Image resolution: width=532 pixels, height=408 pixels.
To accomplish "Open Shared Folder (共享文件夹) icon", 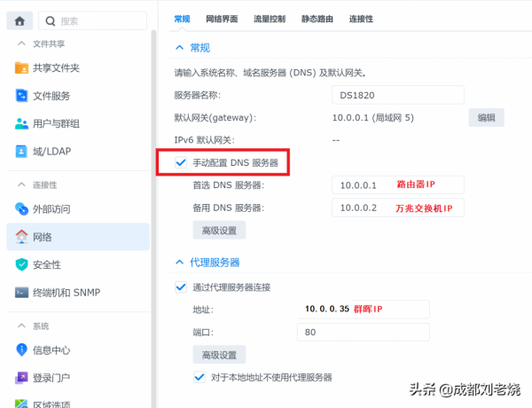I will tap(21, 68).
